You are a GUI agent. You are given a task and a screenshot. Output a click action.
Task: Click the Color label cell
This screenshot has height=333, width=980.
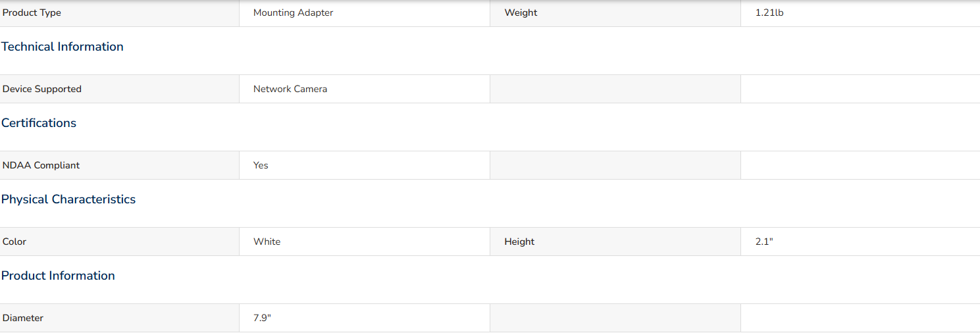119,242
